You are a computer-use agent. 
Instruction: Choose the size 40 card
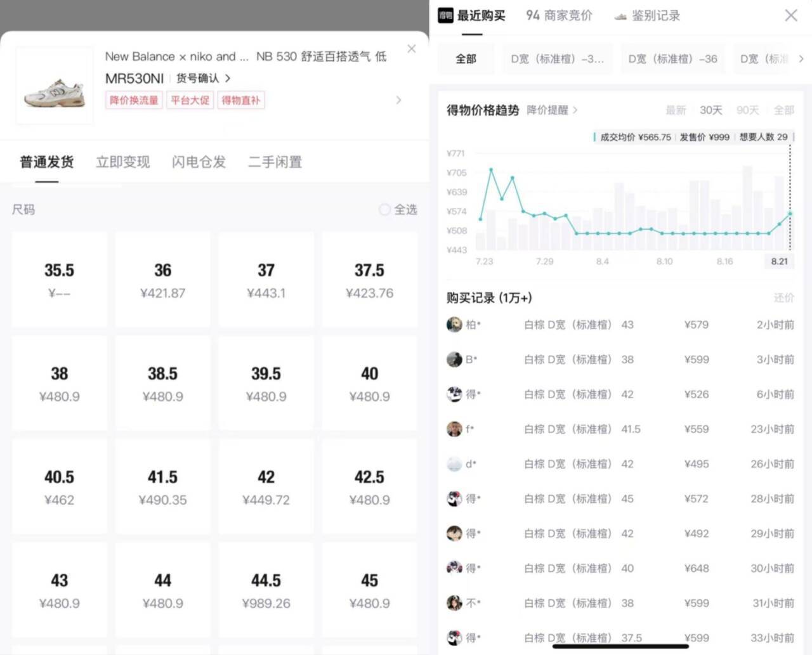369,383
